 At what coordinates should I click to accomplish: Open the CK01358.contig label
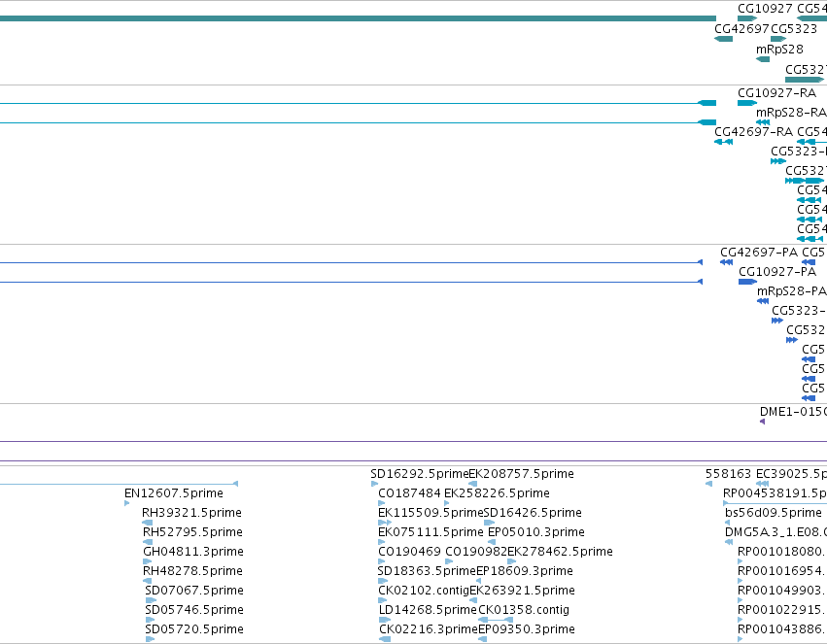[524, 610]
